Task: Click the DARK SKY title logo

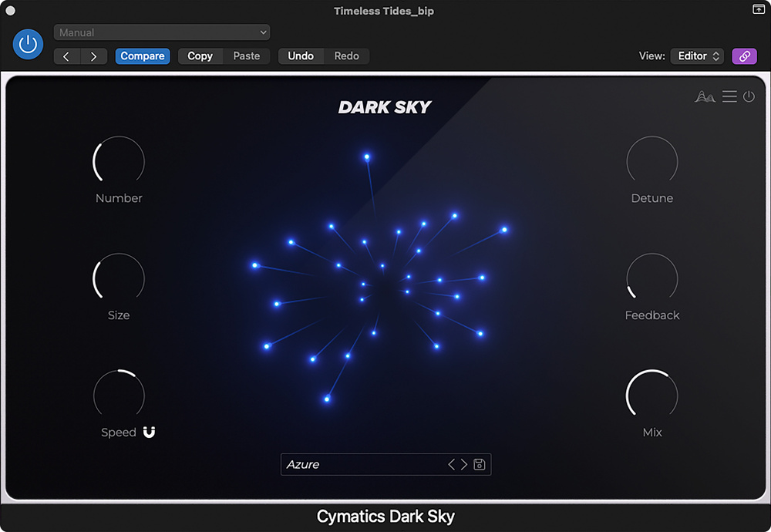Action: click(385, 107)
